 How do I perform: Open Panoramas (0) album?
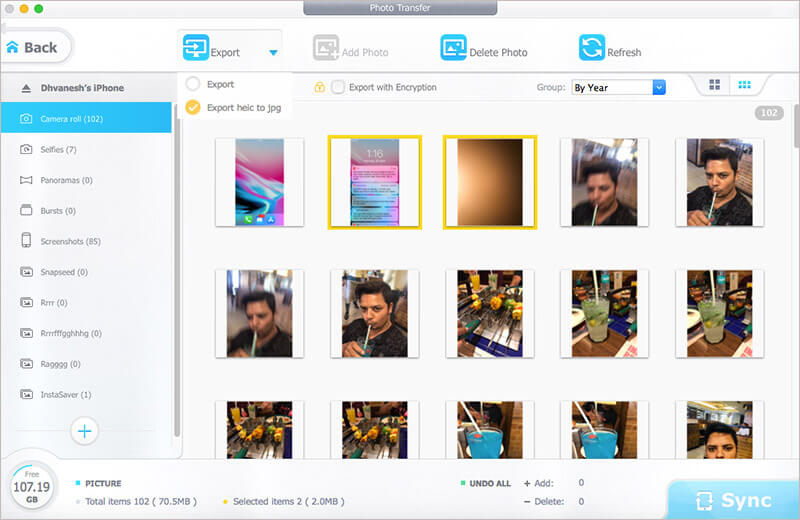(86, 180)
